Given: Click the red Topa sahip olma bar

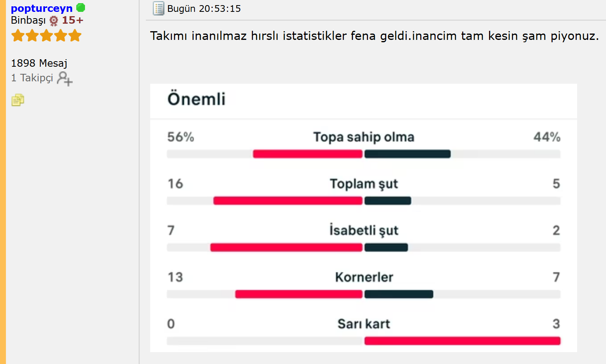Looking at the screenshot, I should pos(308,154).
